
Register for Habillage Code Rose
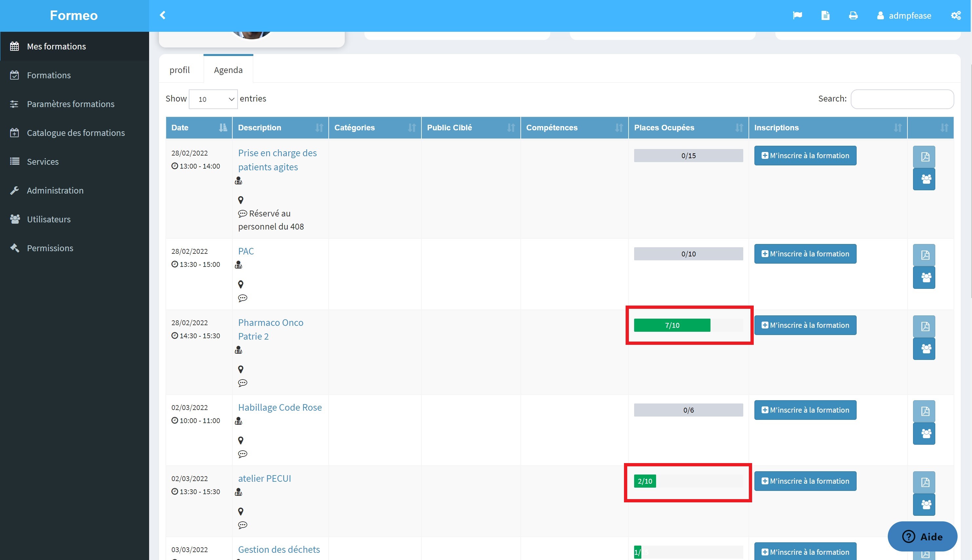[x=805, y=410]
